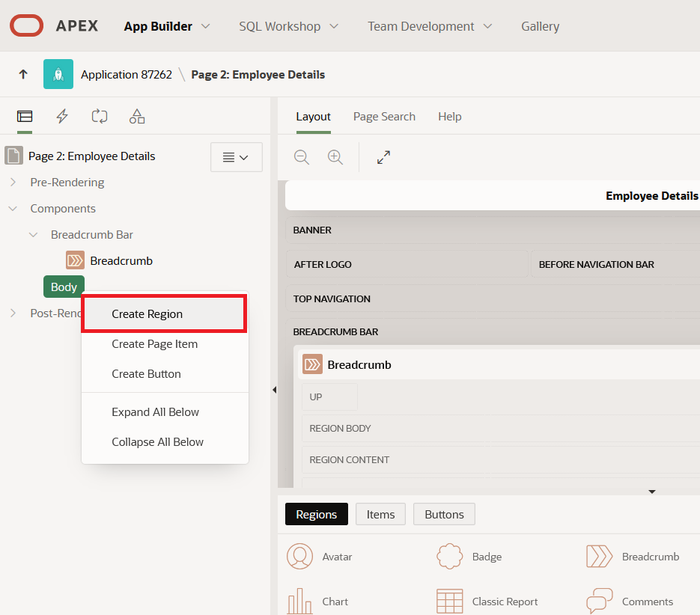The width and height of the screenshot is (700, 615).
Task: Click the Page 2: Employee Details header text
Action: (x=258, y=74)
